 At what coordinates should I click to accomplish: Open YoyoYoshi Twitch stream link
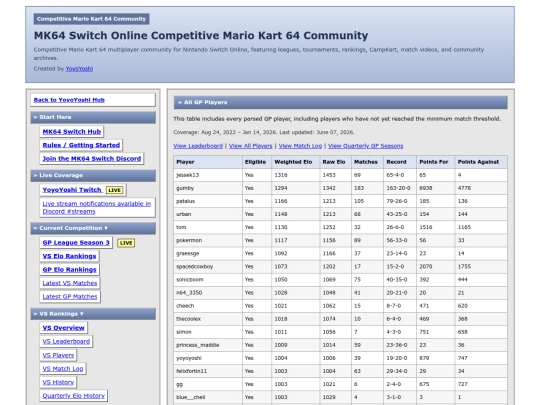click(x=72, y=190)
